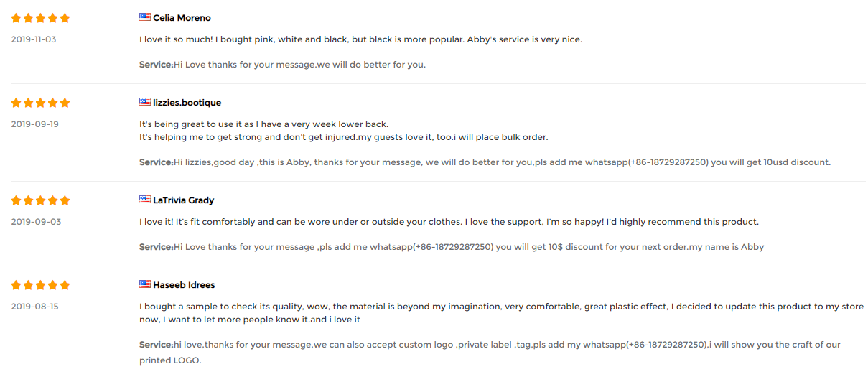Click the star rating on Celia Moreno's review
This screenshot has height=377, width=868.
pos(40,18)
